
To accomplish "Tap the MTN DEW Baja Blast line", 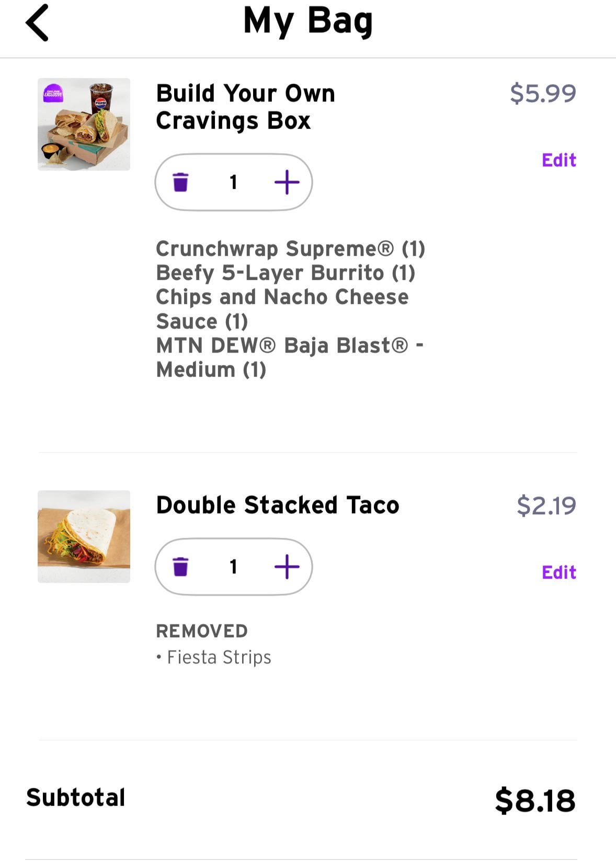I will 289,346.
